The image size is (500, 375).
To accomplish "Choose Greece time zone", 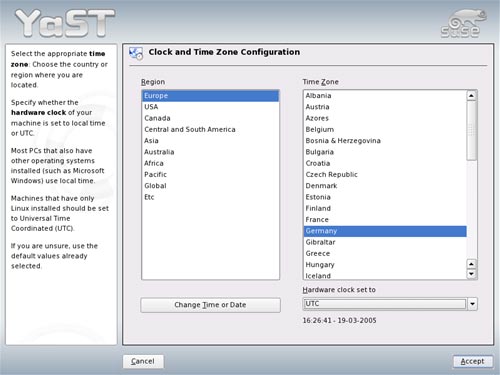I will tap(385, 254).
